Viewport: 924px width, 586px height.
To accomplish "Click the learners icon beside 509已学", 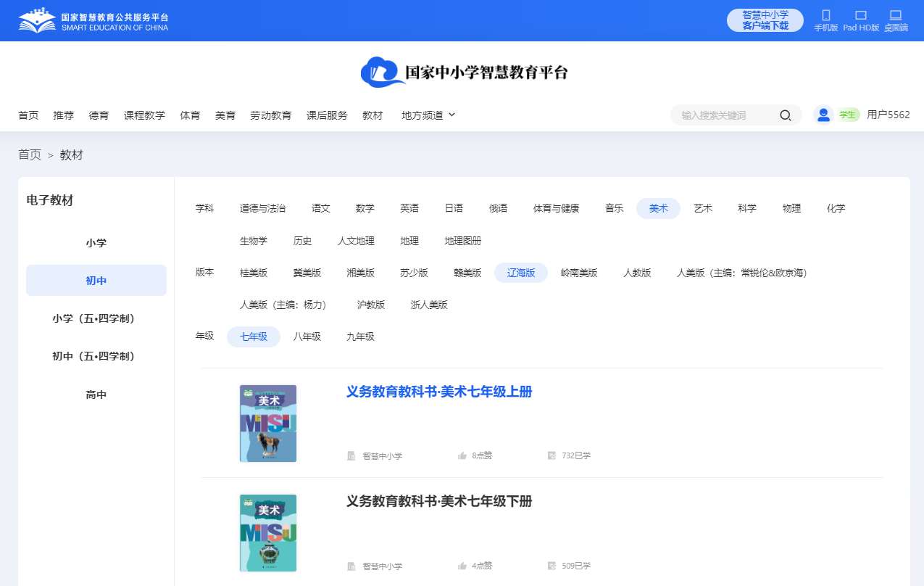I will tap(552, 566).
